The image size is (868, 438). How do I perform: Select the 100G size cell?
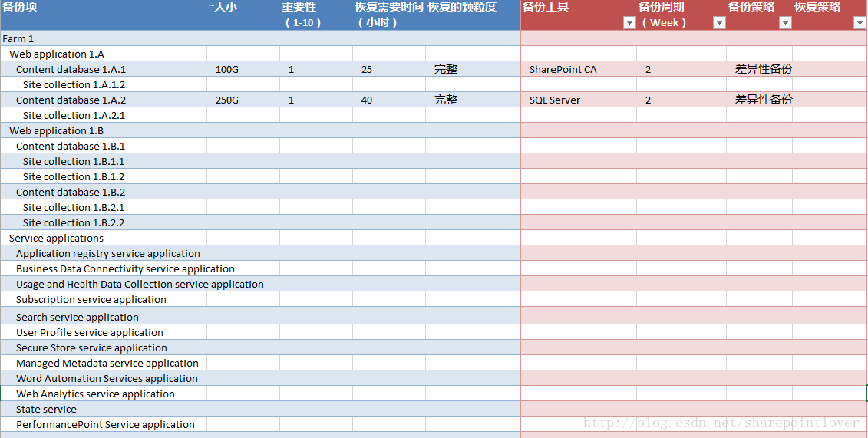click(243, 69)
